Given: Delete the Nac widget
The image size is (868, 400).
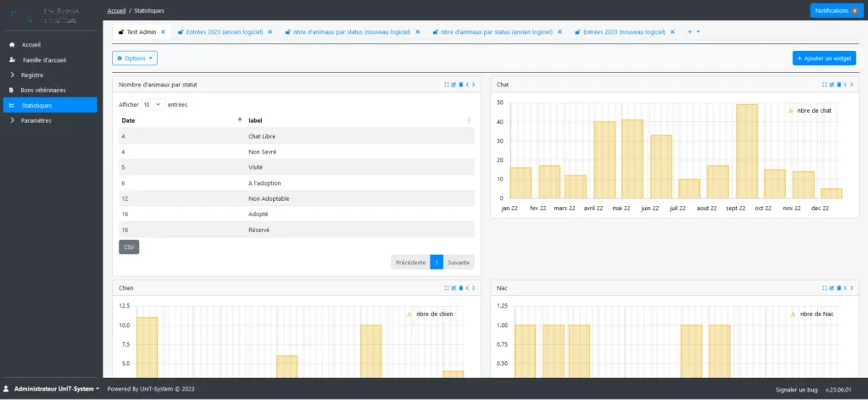Looking at the screenshot, I should [838, 287].
